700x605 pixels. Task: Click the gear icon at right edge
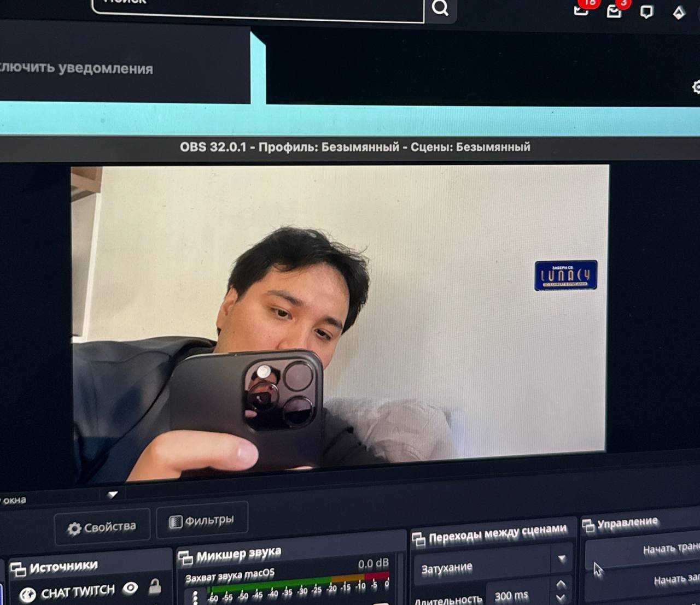point(696,87)
